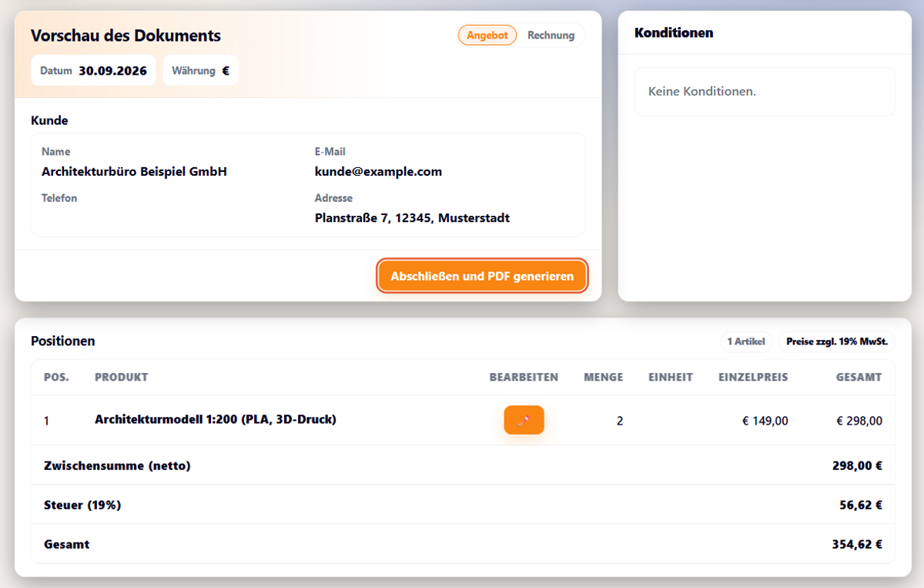924x588 pixels.
Task: Click the Positionen section heading
Action: pyautogui.click(x=63, y=341)
